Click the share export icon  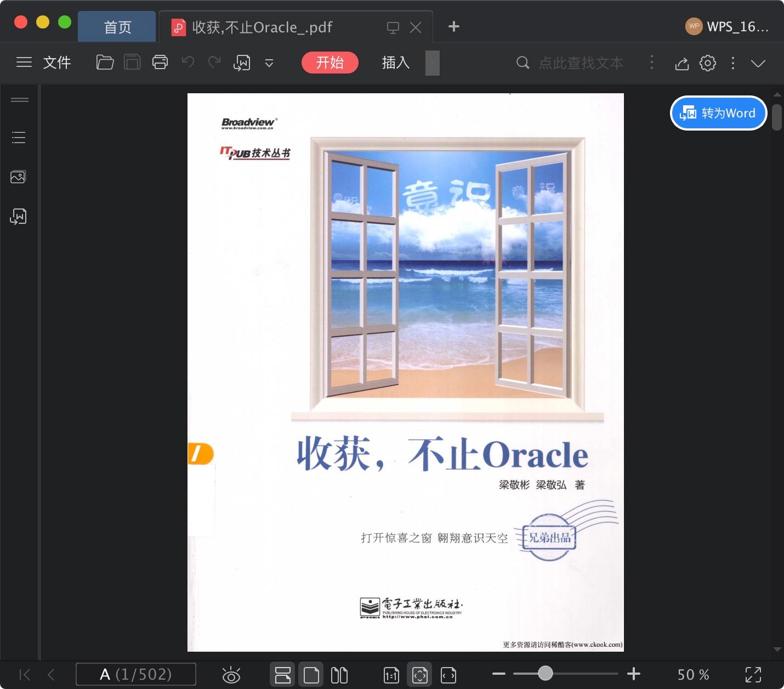coord(681,63)
